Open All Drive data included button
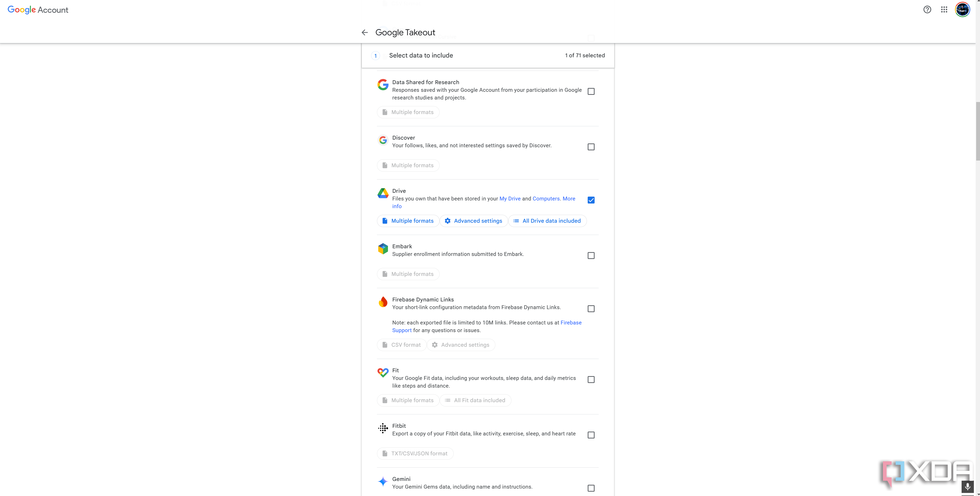The image size is (980, 496). pos(547,221)
